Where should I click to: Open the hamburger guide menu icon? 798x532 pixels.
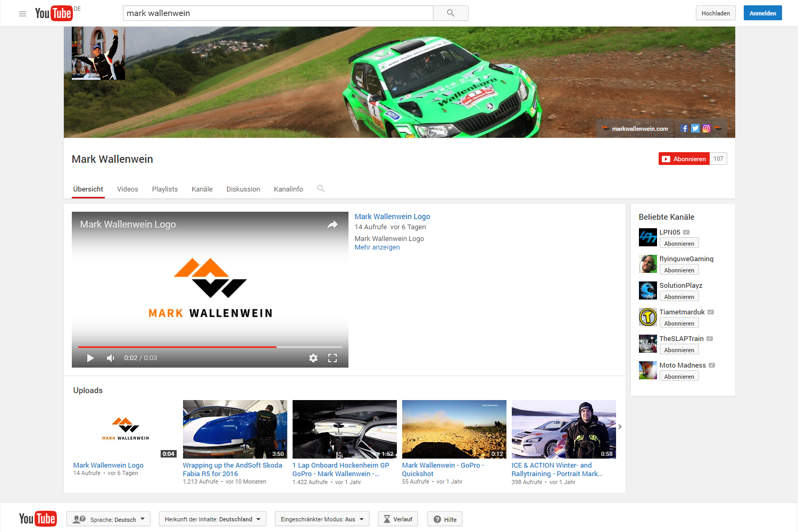22,14
